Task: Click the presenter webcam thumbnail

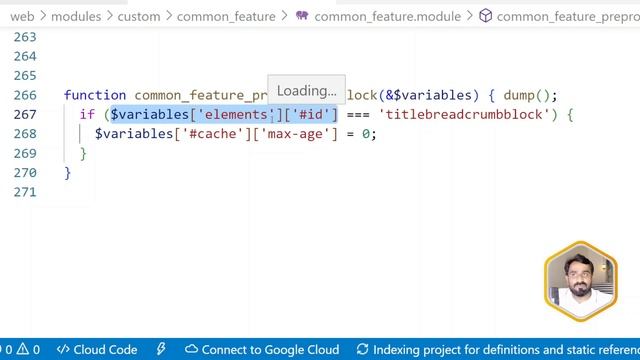Action: pos(580,281)
